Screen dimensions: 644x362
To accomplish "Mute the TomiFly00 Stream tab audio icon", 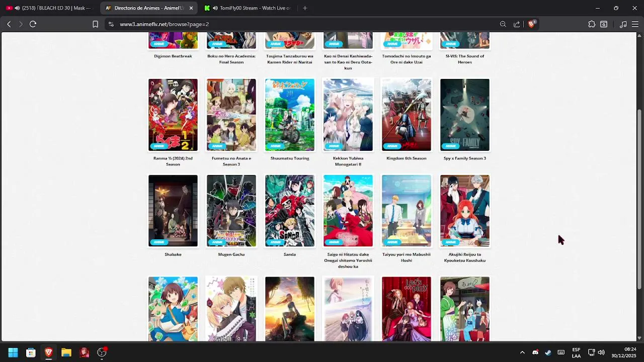I will pos(215,8).
